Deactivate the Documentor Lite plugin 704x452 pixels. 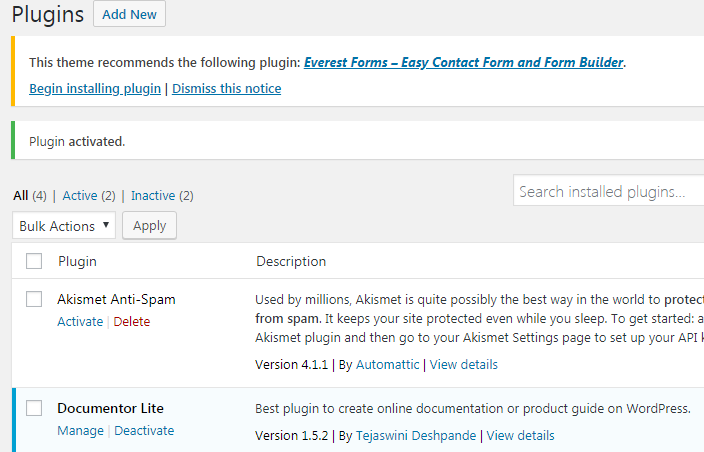(144, 430)
